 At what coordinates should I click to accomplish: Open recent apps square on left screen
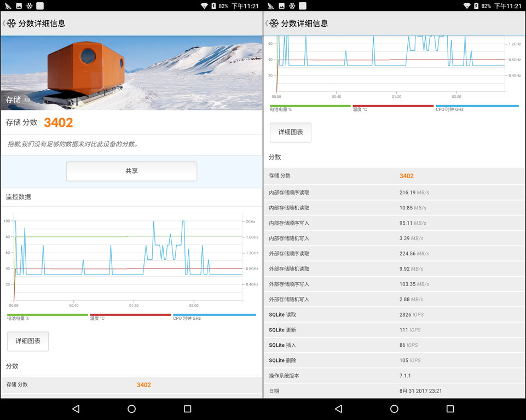pyautogui.click(x=187, y=409)
